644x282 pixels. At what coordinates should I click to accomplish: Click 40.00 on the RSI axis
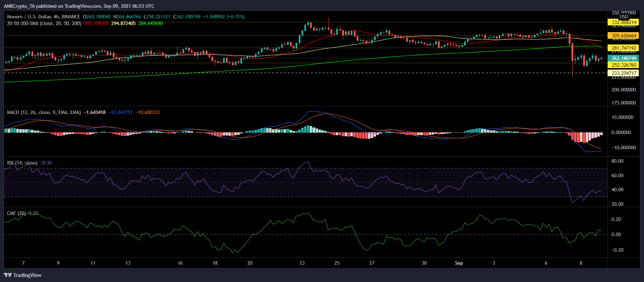[617, 190]
